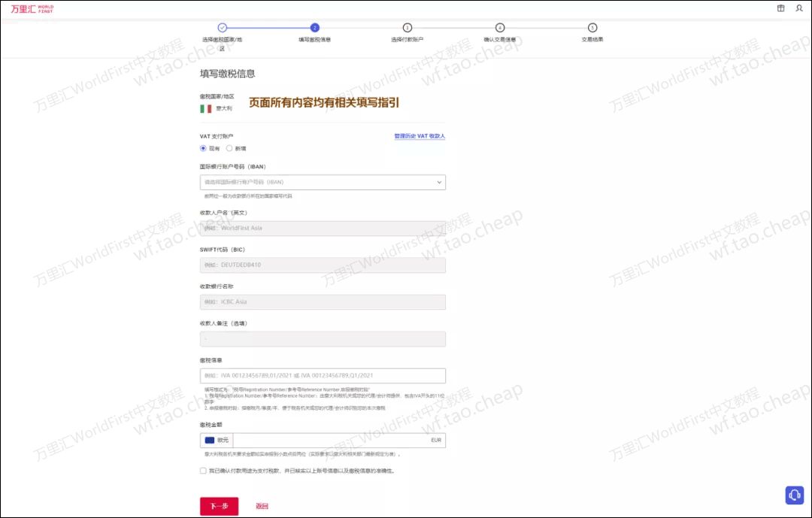This screenshot has width=812, height=518.
Task: Select the 新填 radio button
Action: [229, 148]
